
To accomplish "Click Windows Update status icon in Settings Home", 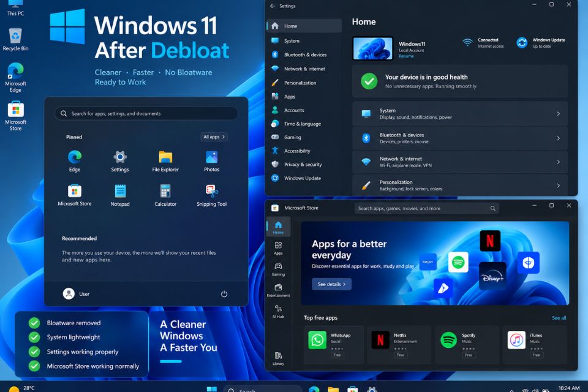I will [x=522, y=43].
